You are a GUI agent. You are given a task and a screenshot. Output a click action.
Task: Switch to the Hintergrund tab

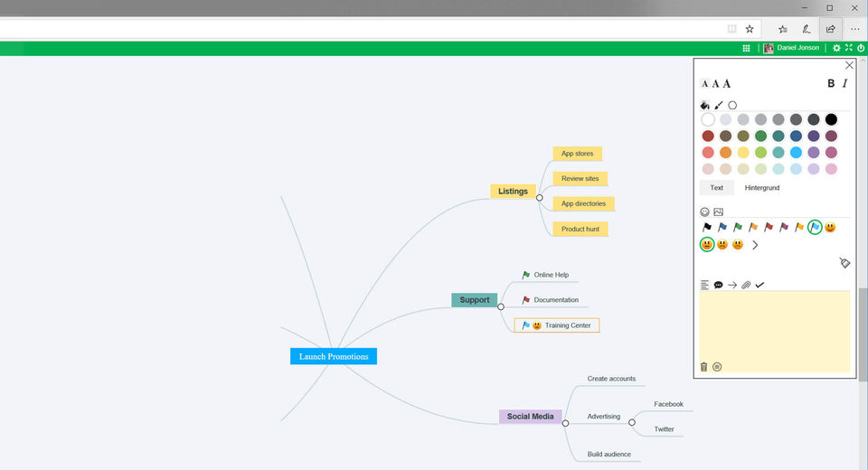761,188
